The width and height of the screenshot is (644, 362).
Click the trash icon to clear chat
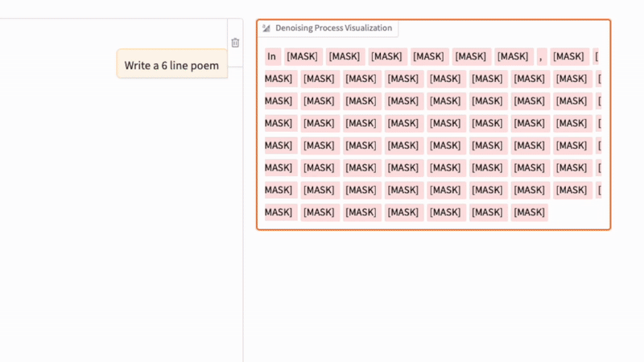pyautogui.click(x=235, y=43)
